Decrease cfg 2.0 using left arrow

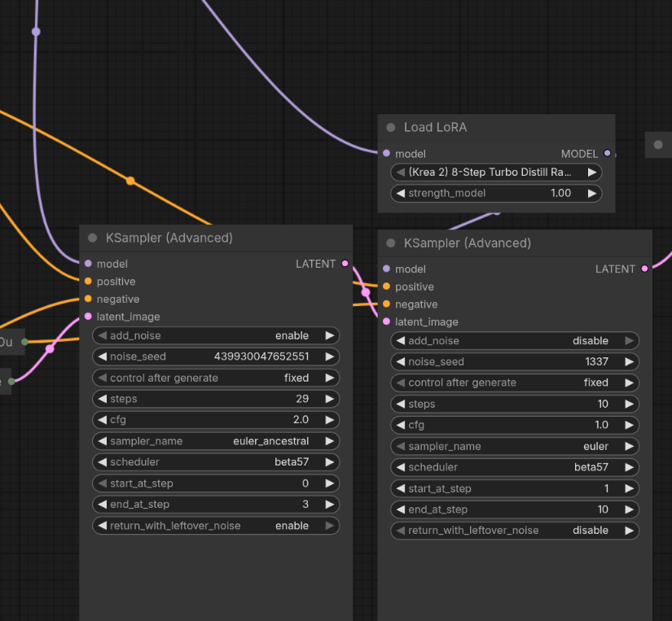tap(103, 420)
